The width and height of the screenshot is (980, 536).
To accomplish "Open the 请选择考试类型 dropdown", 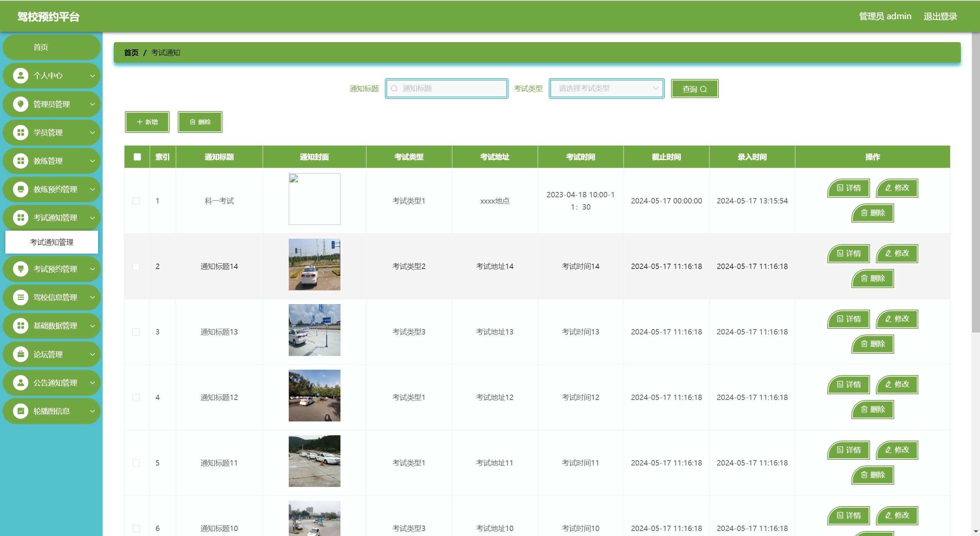I will tap(606, 89).
